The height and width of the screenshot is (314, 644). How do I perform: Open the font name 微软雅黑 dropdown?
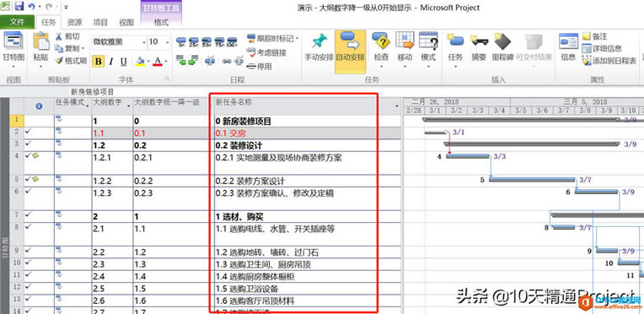pyautogui.click(x=144, y=42)
